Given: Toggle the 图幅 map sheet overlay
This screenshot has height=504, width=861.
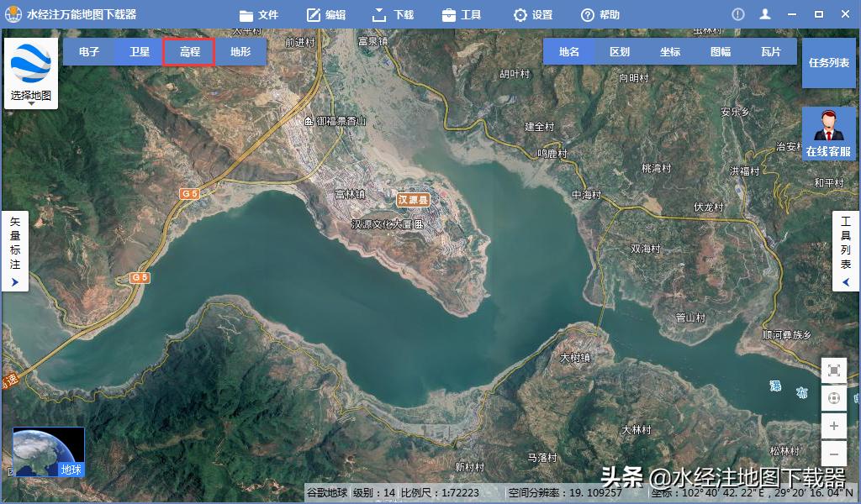Looking at the screenshot, I should pos(721,51).
